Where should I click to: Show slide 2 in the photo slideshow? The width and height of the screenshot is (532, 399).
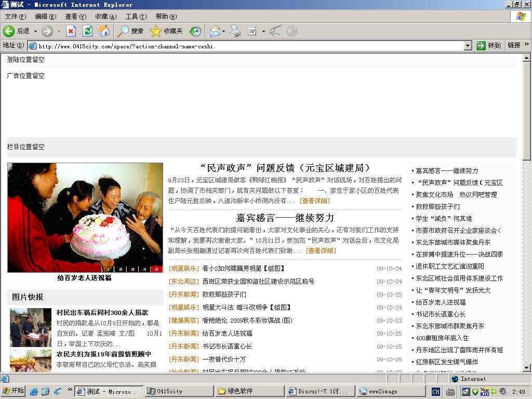[121, 269]
